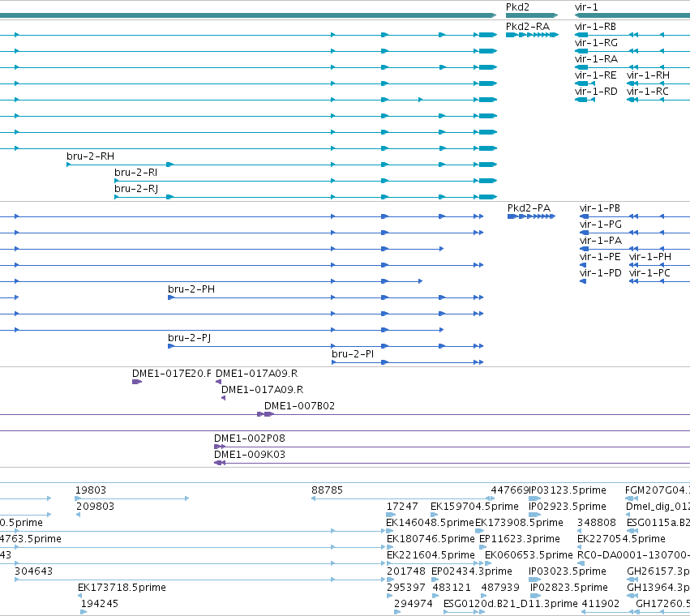Select the EK180746.5prime EST label

tap(431, 539)
